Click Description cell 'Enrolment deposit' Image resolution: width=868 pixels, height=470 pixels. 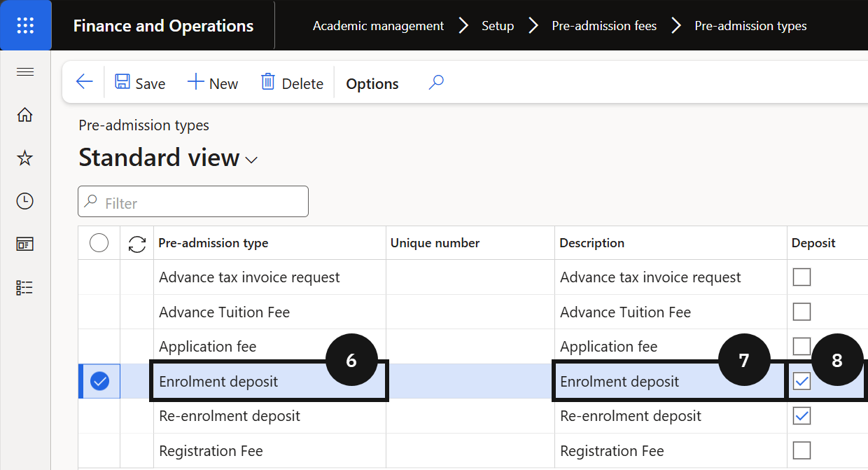point(671,381)
